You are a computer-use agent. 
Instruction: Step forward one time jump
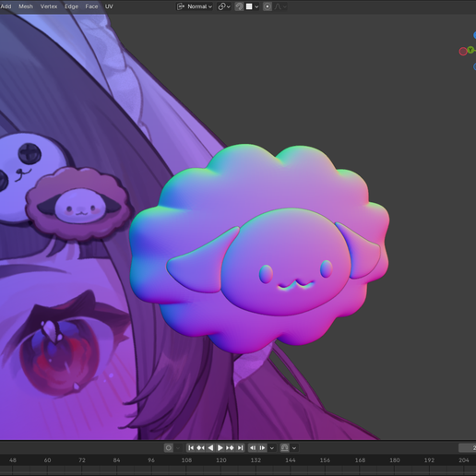pyautogui.click(x=262, y=447)
